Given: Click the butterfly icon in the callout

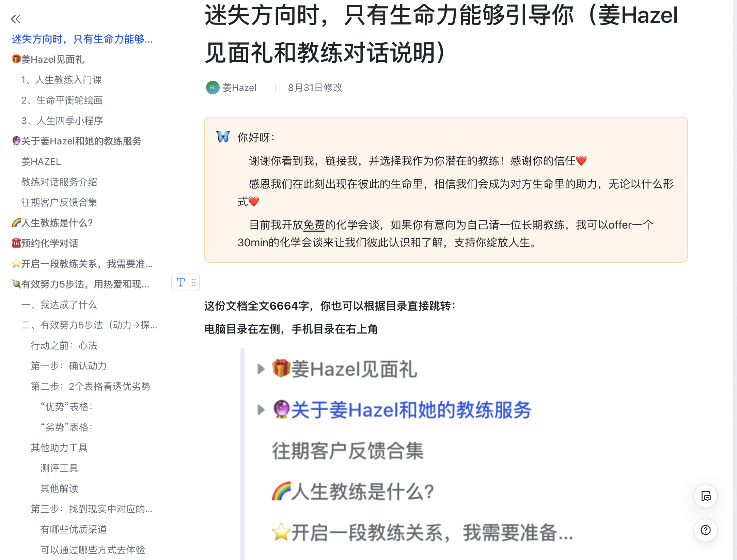Looking at the screenshot, I should click(x=223, y=137).
